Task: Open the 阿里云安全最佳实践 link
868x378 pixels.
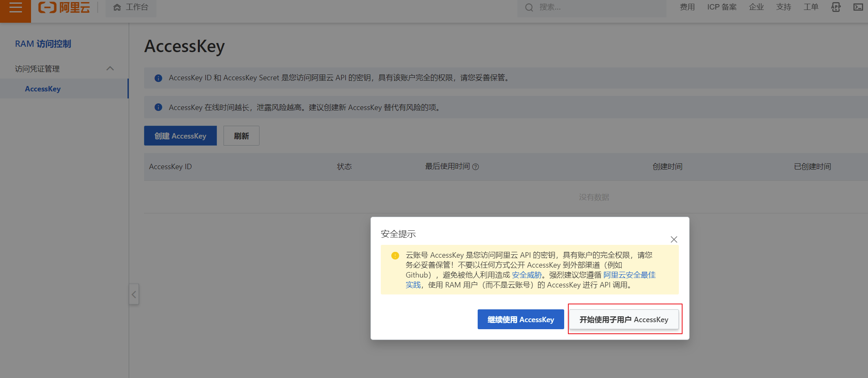Action: click(x=629, y=275)
